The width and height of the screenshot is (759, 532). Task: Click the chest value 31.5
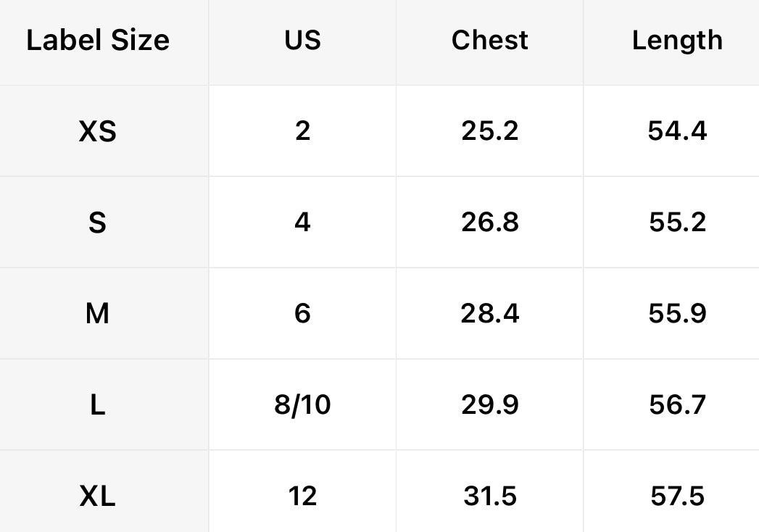[x=489, y=496]
